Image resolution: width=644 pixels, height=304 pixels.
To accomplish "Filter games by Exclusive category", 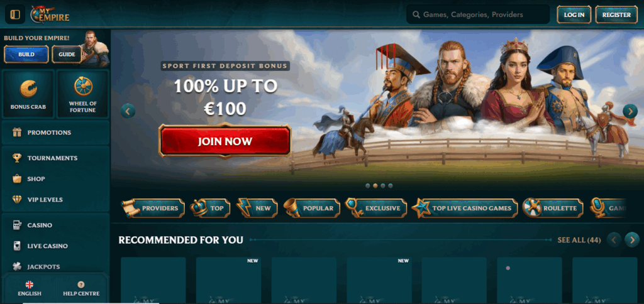I will 376,208.
